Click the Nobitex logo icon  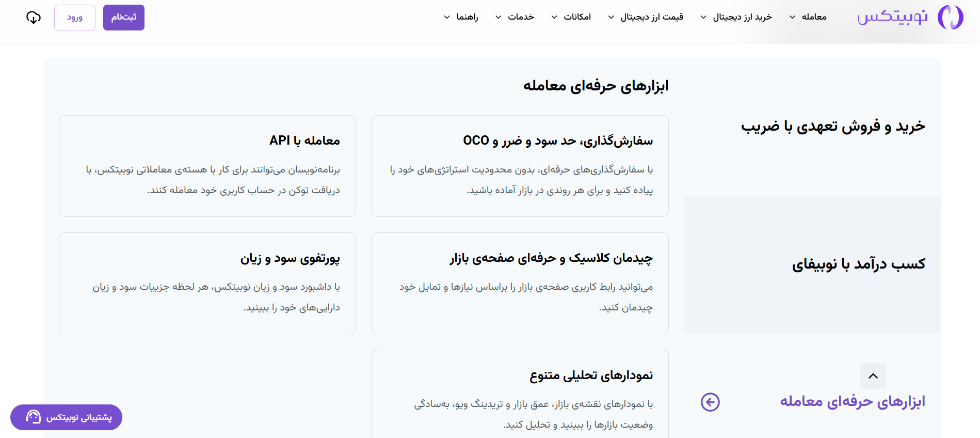(x=950, y=17)
